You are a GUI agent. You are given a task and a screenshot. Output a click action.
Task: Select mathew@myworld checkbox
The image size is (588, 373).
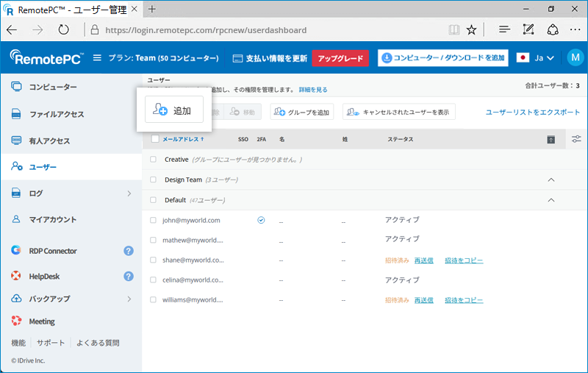click(153, 240)
